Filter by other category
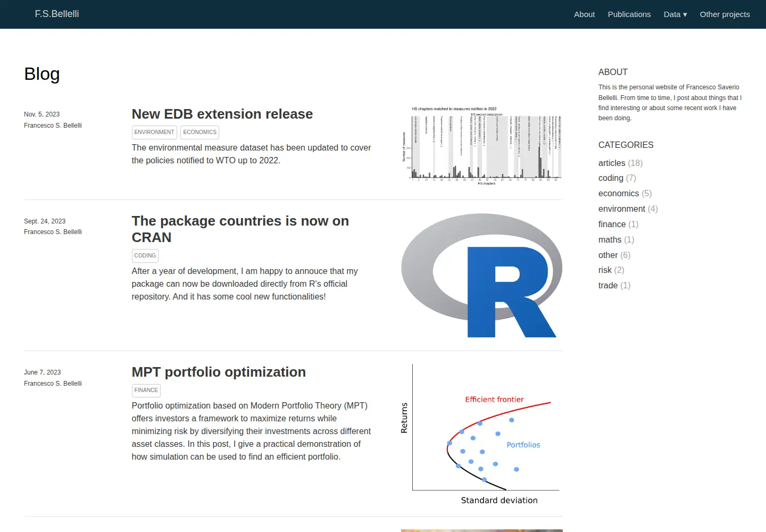The image size is (766, 532). pyautogui.click(x=614, y=255)
